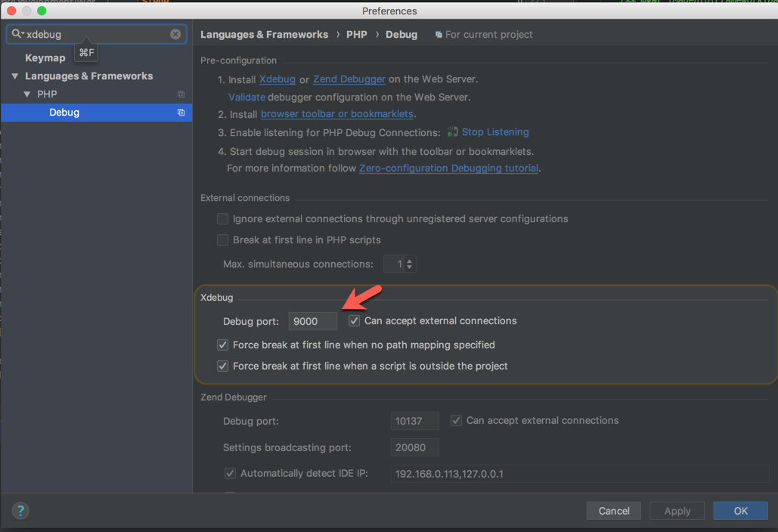Click the Settings broadcasting port field
778x532 pixels.
click(415, 447)
